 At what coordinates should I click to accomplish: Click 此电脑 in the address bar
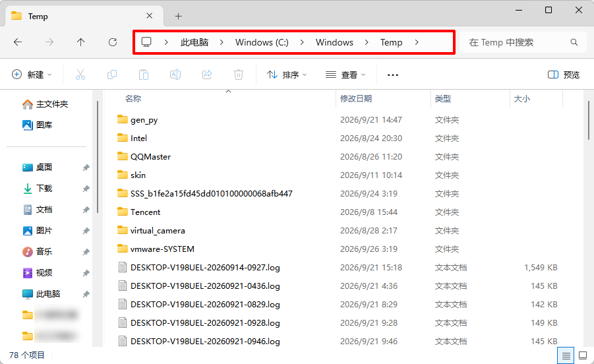pyautogui.click(x=194, y=42)
